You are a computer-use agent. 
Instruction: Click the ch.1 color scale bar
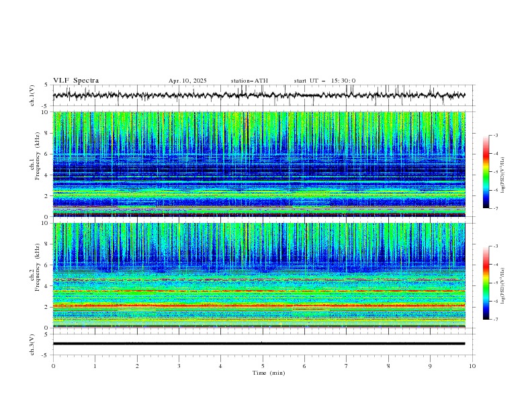[486, 171]
